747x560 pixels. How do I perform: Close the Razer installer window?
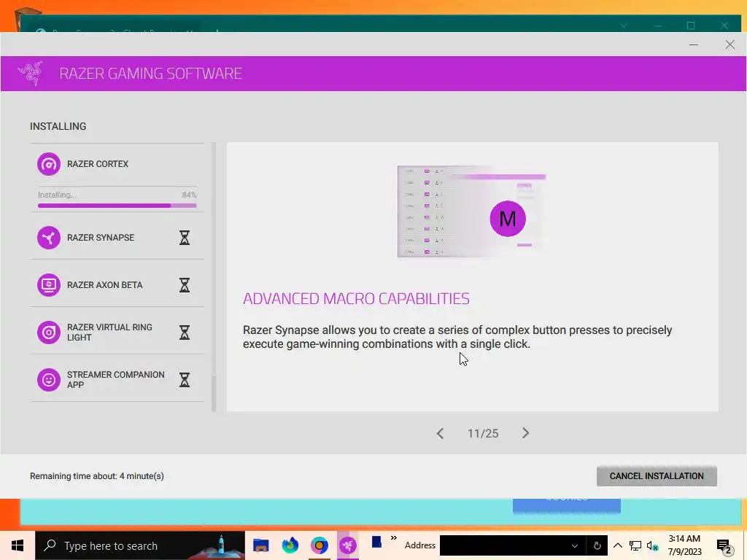tap(729, 44)
